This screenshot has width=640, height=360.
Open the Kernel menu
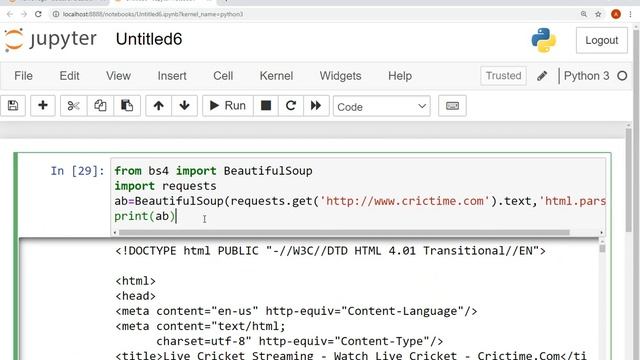point(276,76)
